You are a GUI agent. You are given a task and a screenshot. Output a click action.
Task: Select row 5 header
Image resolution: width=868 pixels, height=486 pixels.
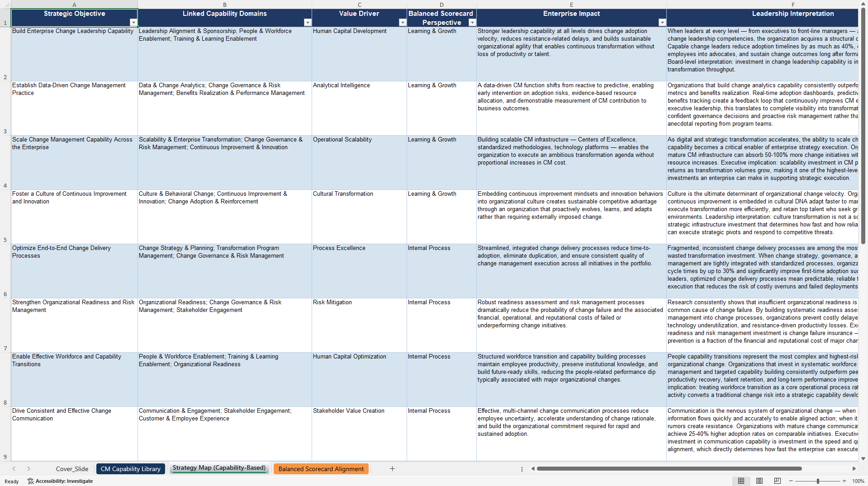click(x=5, y=217)
